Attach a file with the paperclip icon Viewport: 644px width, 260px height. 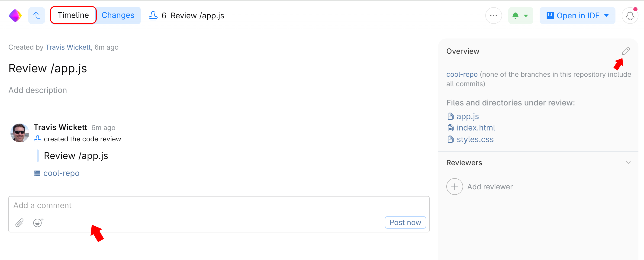(x=19, y=223)
